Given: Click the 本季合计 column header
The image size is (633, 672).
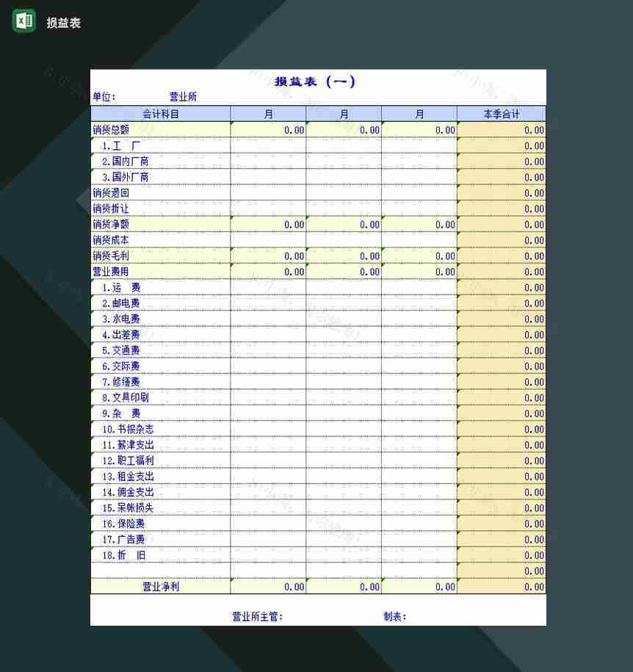Looking at the screenshot, I should [x=501, y=114].
